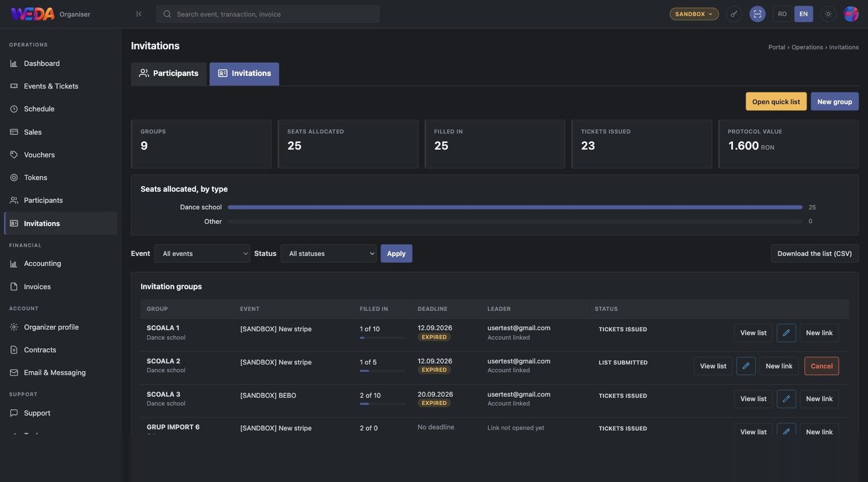Open Events & Tickets in sidebar

(60, 86)
